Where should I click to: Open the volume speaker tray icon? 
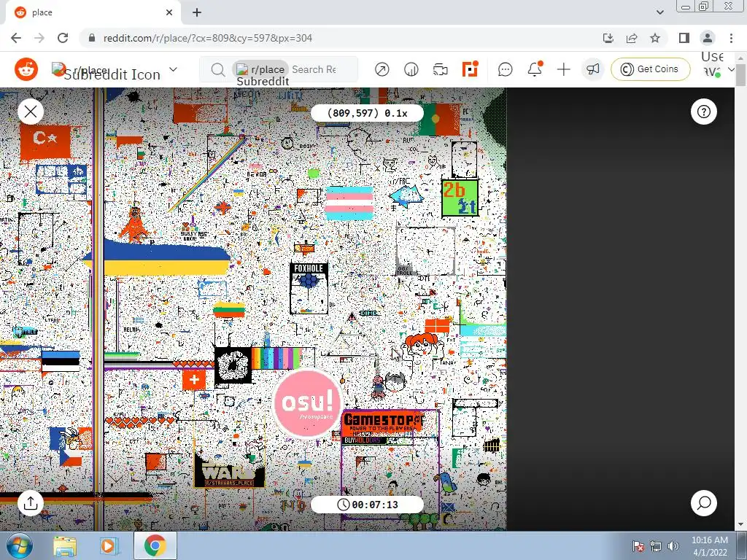(x=673, y=546)
